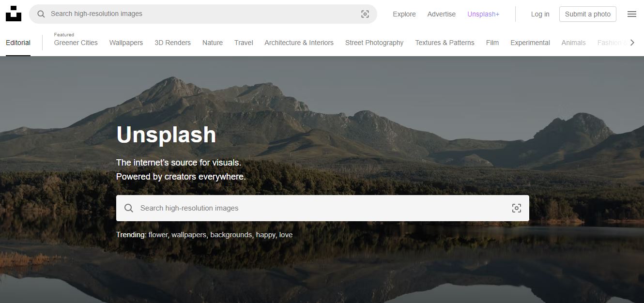Click trending term happy
This screenshot has height=303, width=644.
point(266,235)
